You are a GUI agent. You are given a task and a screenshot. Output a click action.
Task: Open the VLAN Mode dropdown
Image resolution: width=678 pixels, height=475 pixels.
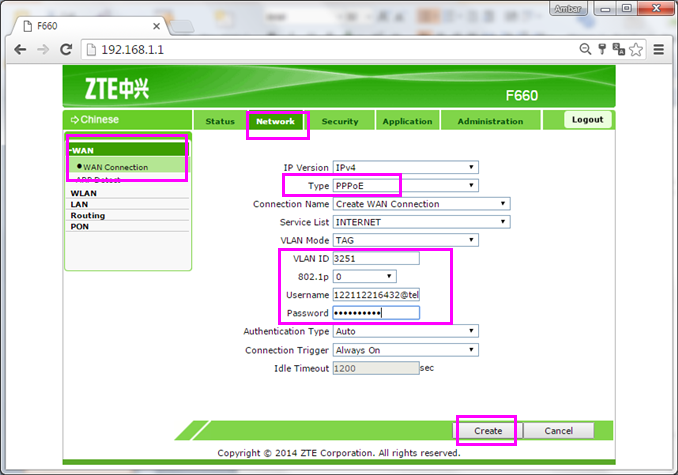point(406,240)
